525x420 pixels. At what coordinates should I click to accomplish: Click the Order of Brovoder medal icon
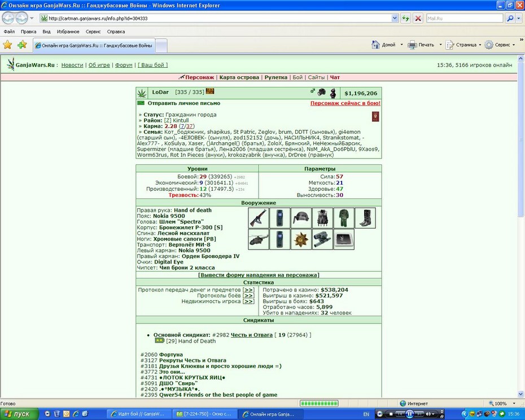301,239
